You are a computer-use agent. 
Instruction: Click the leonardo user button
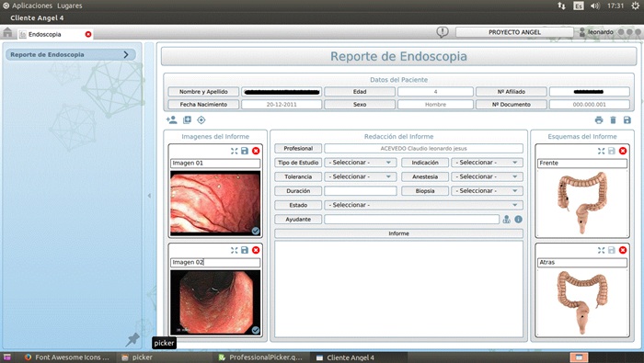[596, 32]
